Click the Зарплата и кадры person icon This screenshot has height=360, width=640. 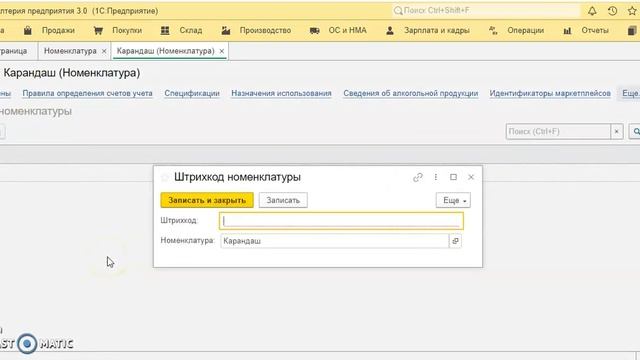(390, 30)
